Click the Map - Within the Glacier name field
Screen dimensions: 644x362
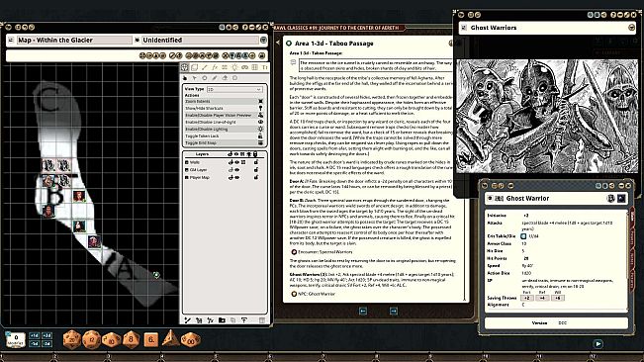74,40
